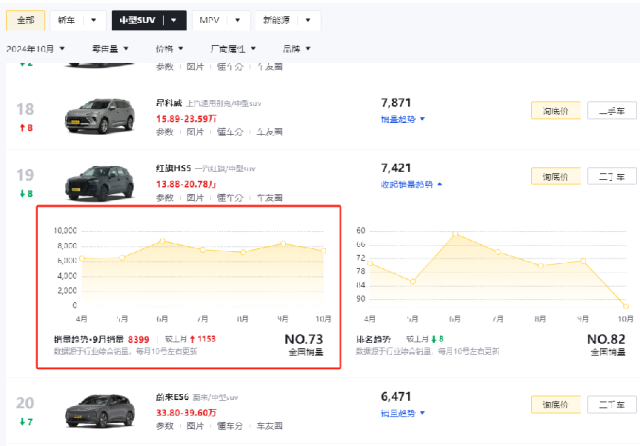
Task: Click 二手车 button for 红旗HS5
Action: (612, 177)
